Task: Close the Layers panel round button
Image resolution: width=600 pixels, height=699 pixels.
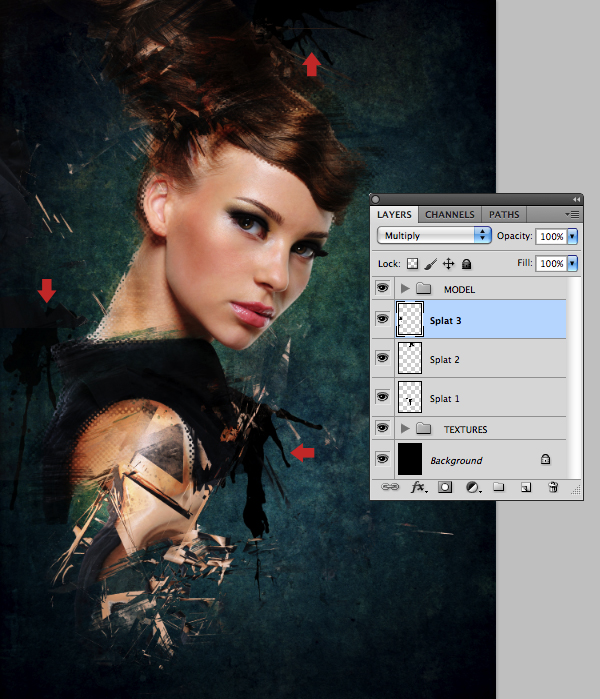Action: (376, 199)
